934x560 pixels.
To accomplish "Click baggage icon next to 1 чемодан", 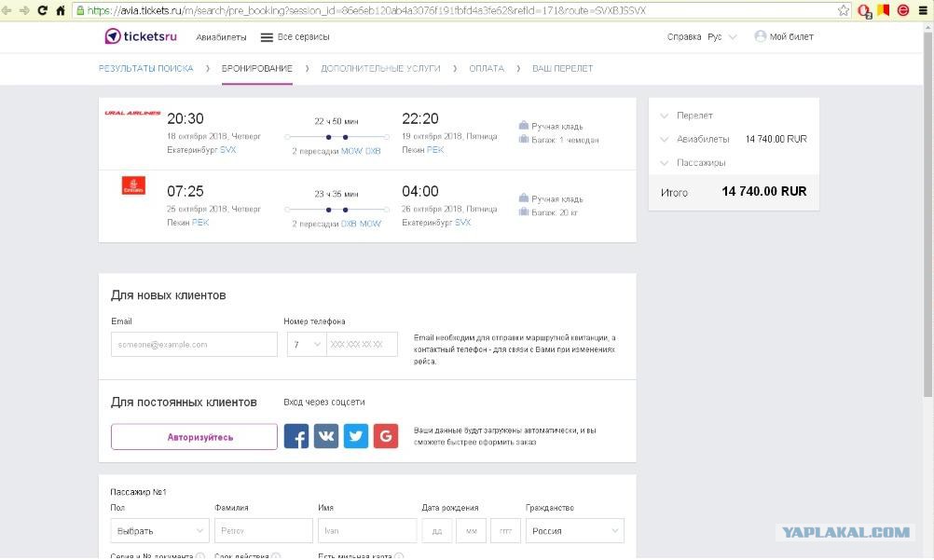I will point(524,139).
